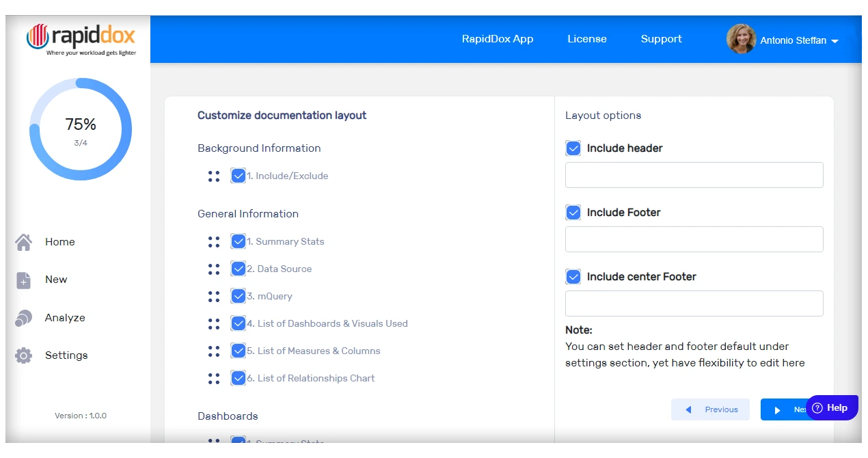Click the drag handle beside mQuery
The height and width of the screenshot is (458, 868).
[x=214, y=297]
